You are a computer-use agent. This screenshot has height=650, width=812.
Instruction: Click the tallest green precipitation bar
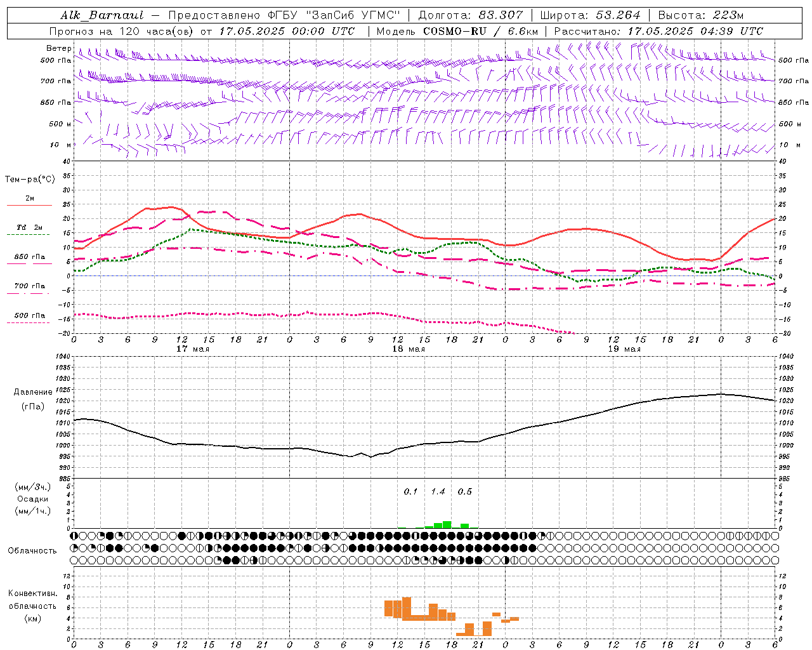pos(447,524)
